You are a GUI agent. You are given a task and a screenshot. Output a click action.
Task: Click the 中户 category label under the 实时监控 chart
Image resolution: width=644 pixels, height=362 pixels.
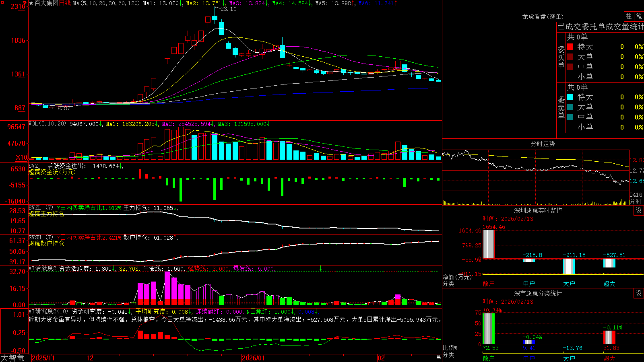[529, 284]
